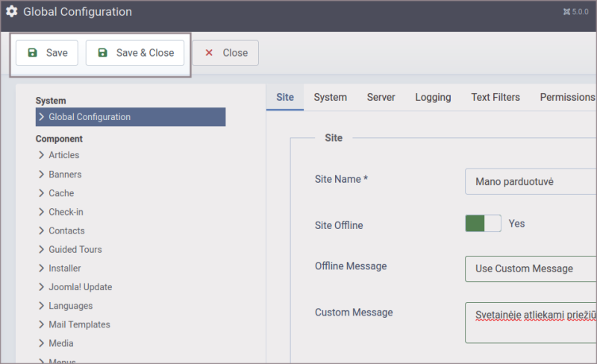This screenshot has height=364, width=597.
Task: Open Media component options
Action: [61, 343]
